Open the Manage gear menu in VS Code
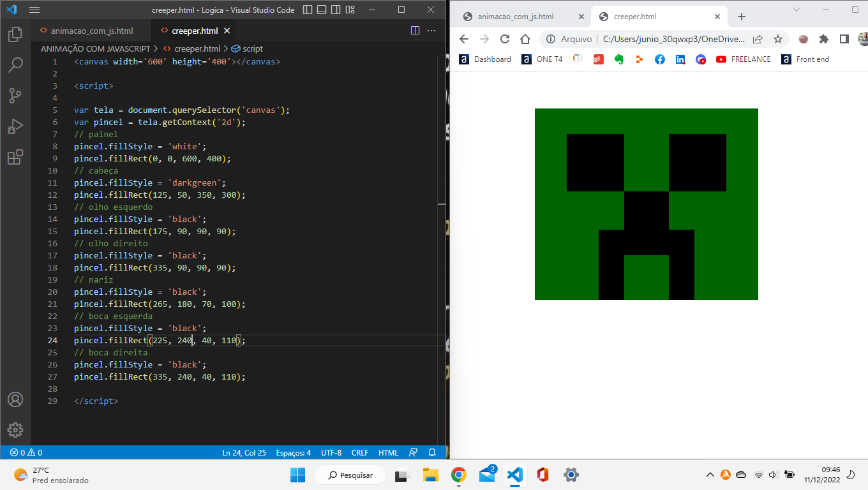The image size is (868, 490). coord(15,429)
